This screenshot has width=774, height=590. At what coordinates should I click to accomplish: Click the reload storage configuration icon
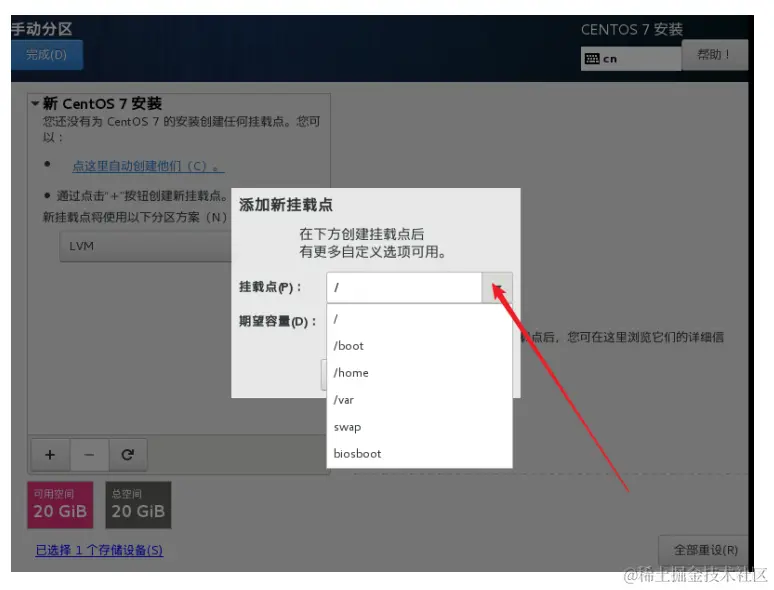(x=128, y=455)
